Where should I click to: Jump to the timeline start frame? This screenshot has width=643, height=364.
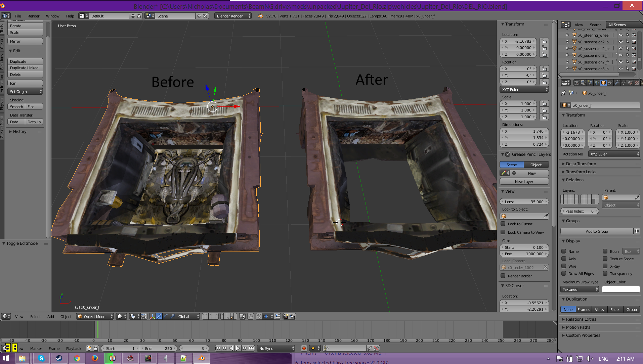pos(218,348)
